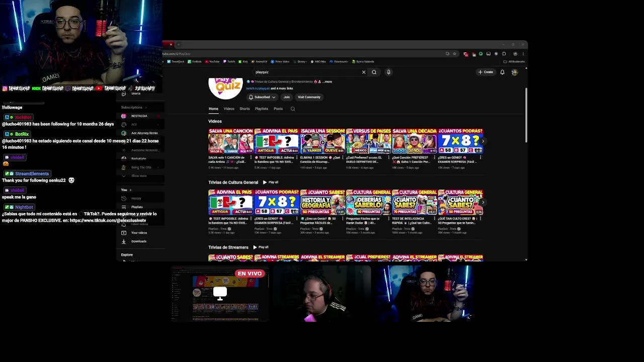The height and width of the screenshot is (362, 644).
Task: Start voice search with the microphone icon
Action: [388, 72]
